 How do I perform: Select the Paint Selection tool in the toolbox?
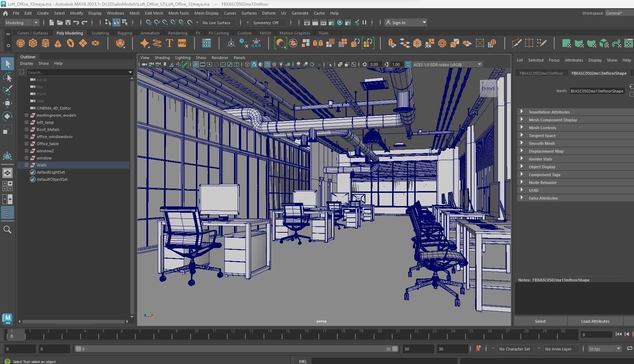coord(7,90)
